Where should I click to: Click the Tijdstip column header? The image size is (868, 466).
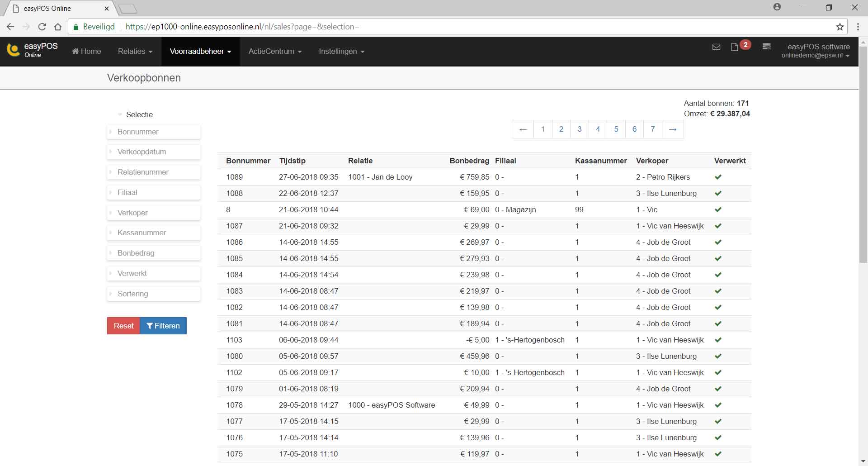tap(292, 161)
